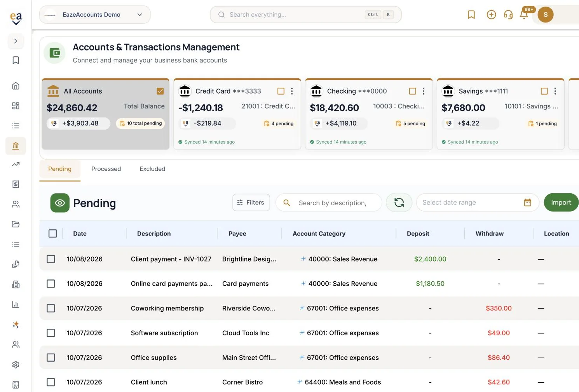Open the dashboard grid icon in sidebar
This screenshot has height=392, width=579.
point(16,106)
